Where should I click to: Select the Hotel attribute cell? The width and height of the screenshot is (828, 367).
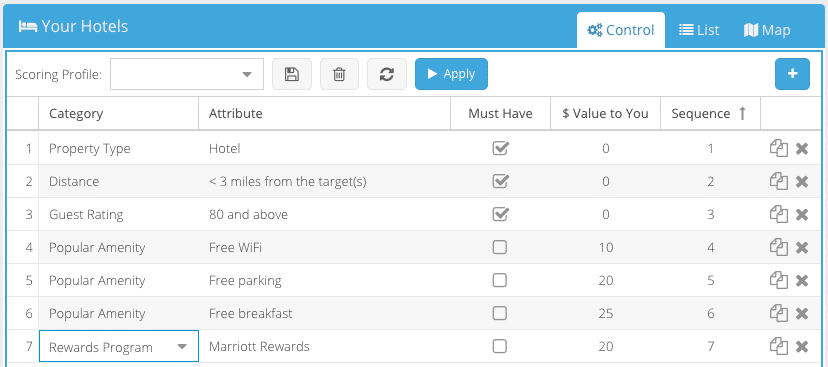pos(324,149)
